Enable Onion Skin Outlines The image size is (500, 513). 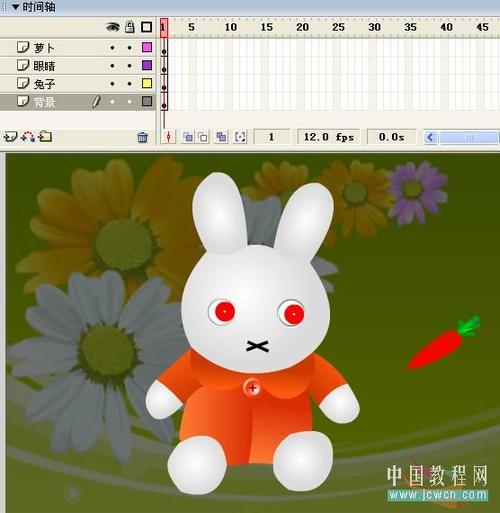tap(203, 137)
